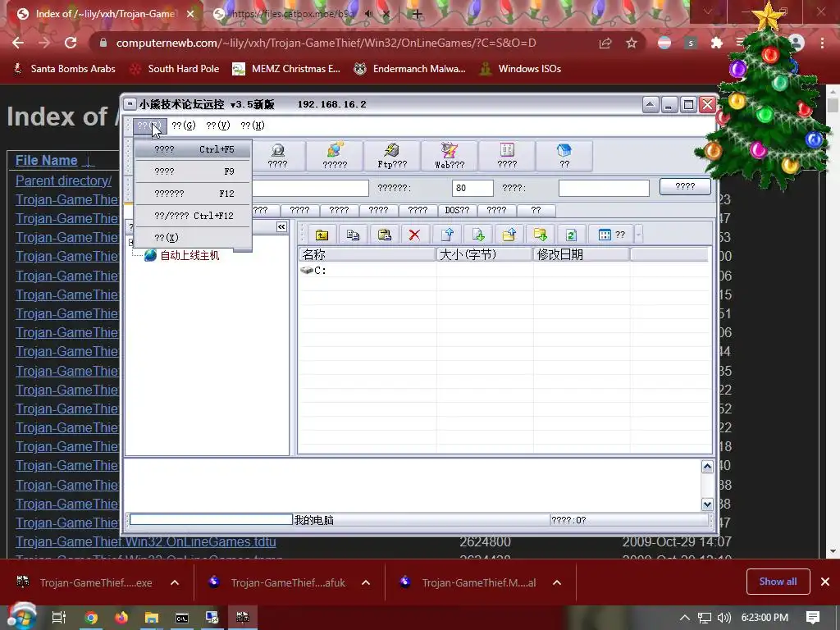Click the paste clipboard icon in file toolbar
The height and width of the screenshot is (630, 840).
pos(384,235)
